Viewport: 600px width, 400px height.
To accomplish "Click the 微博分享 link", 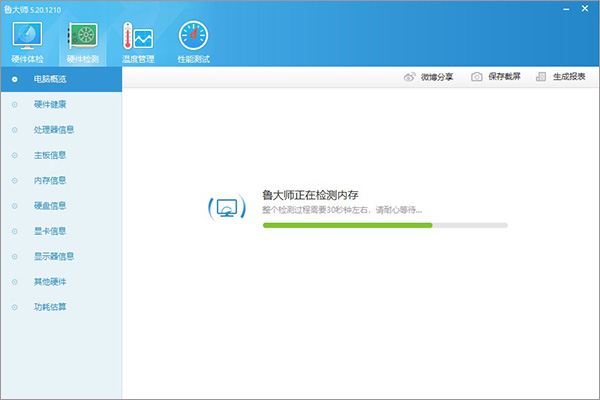I will pyautogui.click(x=437, y=77).
